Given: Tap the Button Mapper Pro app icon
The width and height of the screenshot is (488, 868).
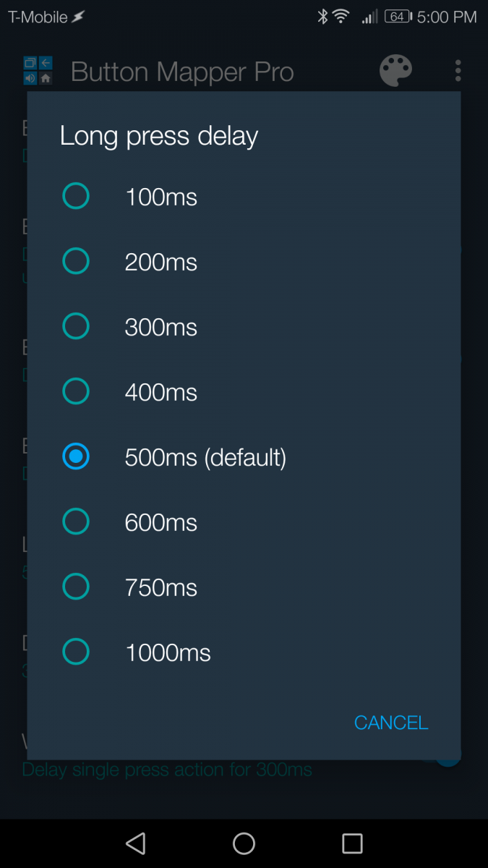Looking at the screenshot, I should click(x=38, y=71).
